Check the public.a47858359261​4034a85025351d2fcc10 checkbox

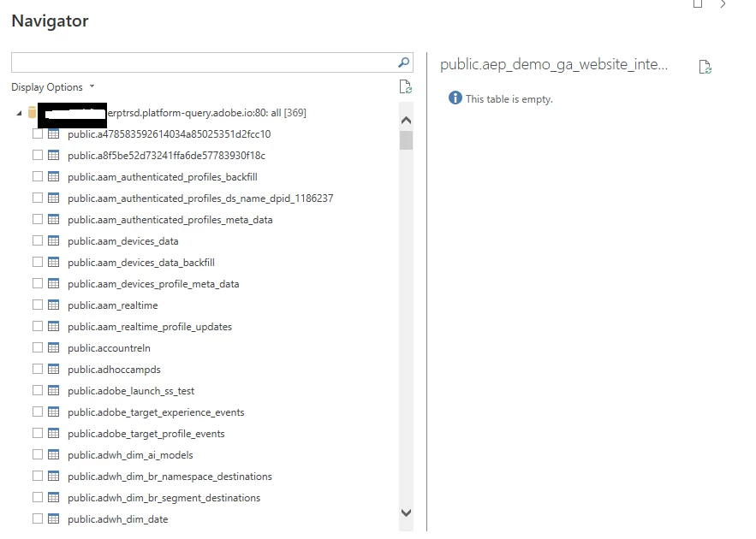[x=38, y=134]
